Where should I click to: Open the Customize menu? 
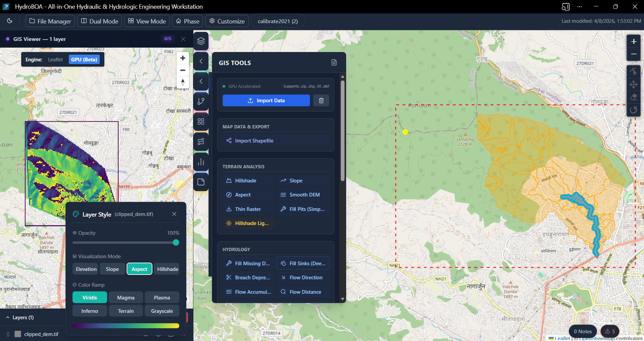pyautogui.click(x=227, y=21)
